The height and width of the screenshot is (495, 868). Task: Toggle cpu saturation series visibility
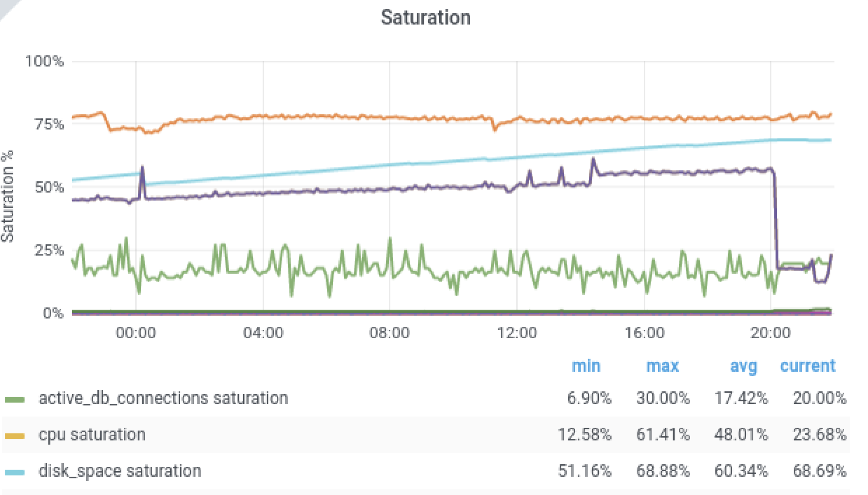coord(92,435)
